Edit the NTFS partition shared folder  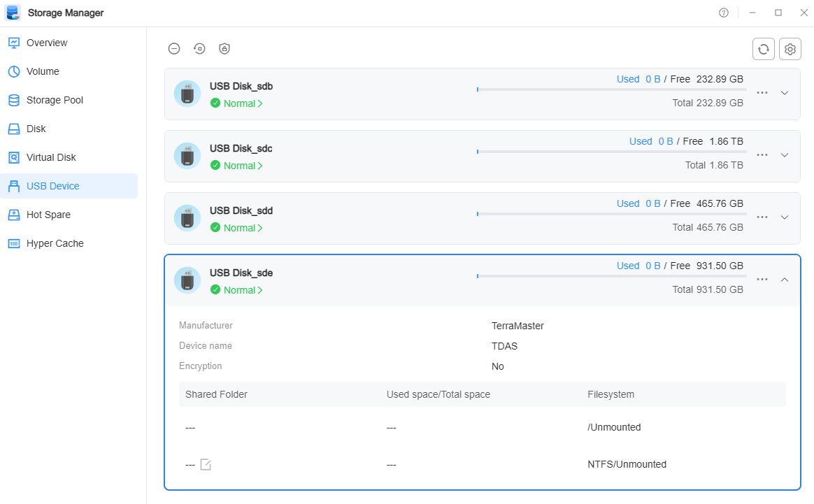point(206,465)
